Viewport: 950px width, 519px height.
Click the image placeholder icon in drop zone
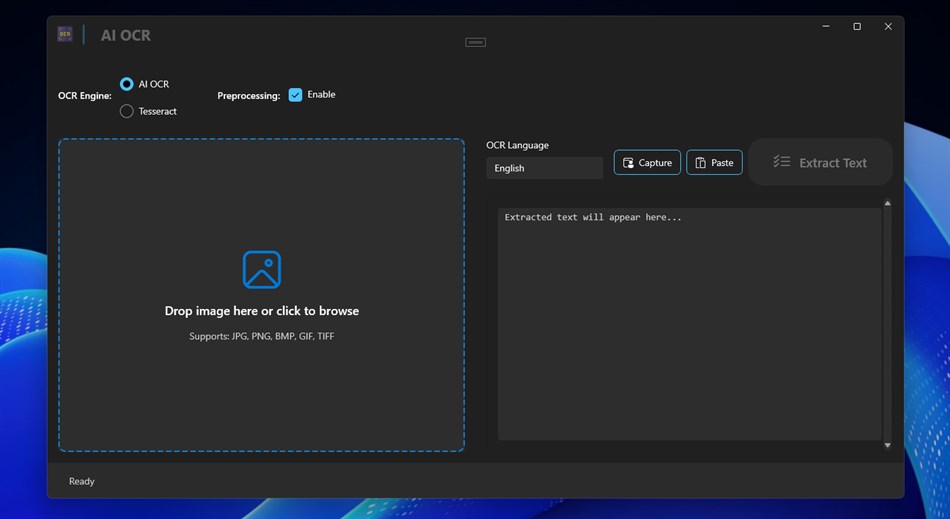tap(262, 269)
